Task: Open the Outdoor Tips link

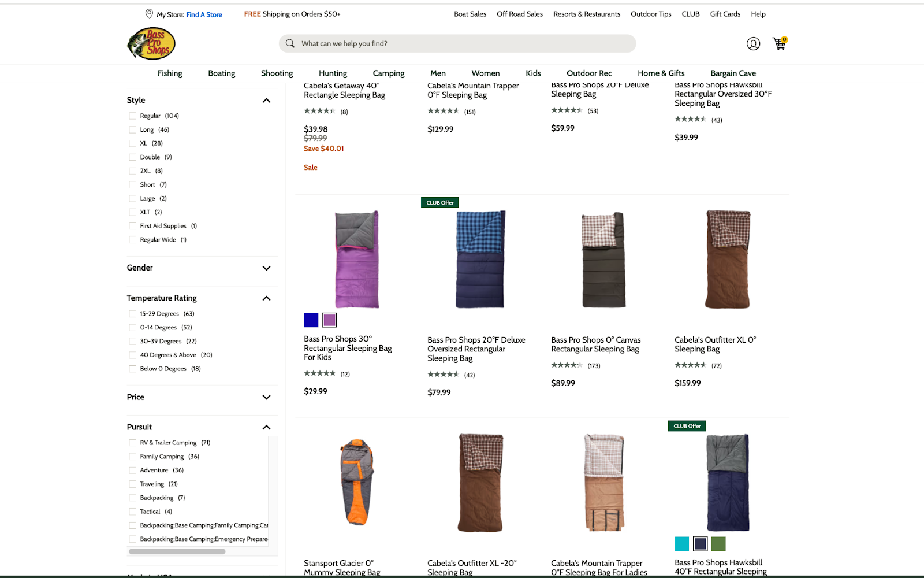Action: click(x=651, y=14)
